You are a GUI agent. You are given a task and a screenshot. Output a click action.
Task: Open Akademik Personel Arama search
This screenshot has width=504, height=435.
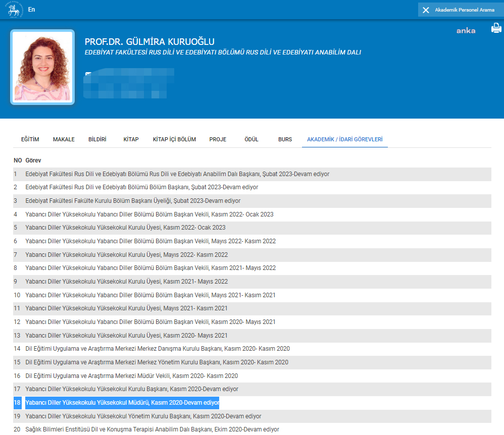pos(465,10)
